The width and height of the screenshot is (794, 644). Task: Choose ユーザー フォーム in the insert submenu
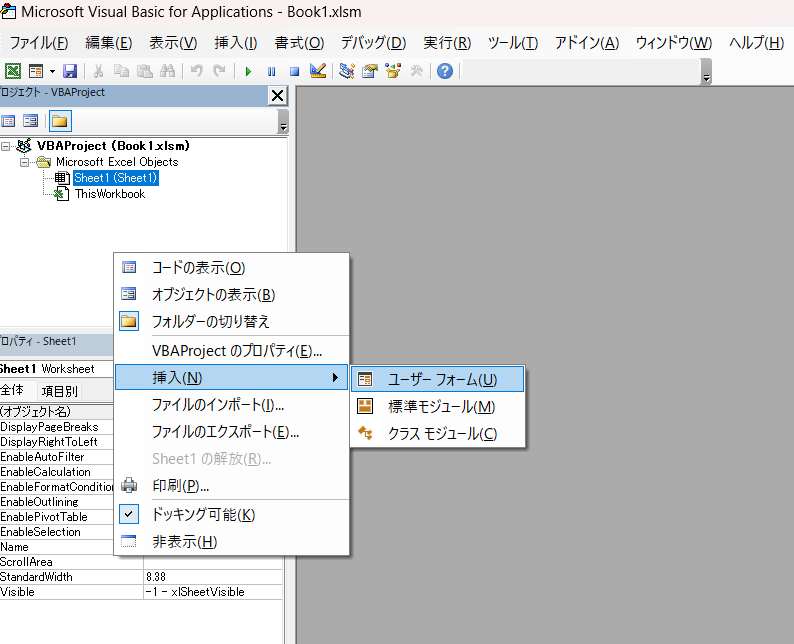click(x=441, y=380)
